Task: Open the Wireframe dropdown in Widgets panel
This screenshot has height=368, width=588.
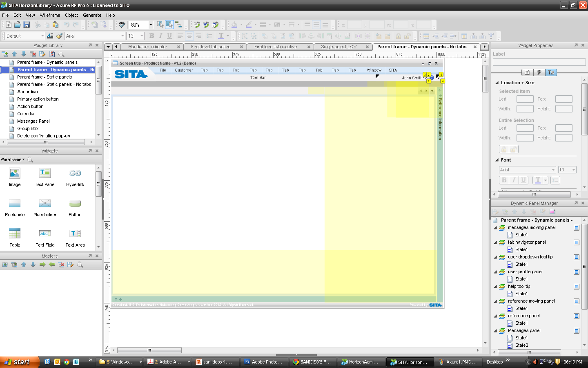Action: click(x=14, y=159)
